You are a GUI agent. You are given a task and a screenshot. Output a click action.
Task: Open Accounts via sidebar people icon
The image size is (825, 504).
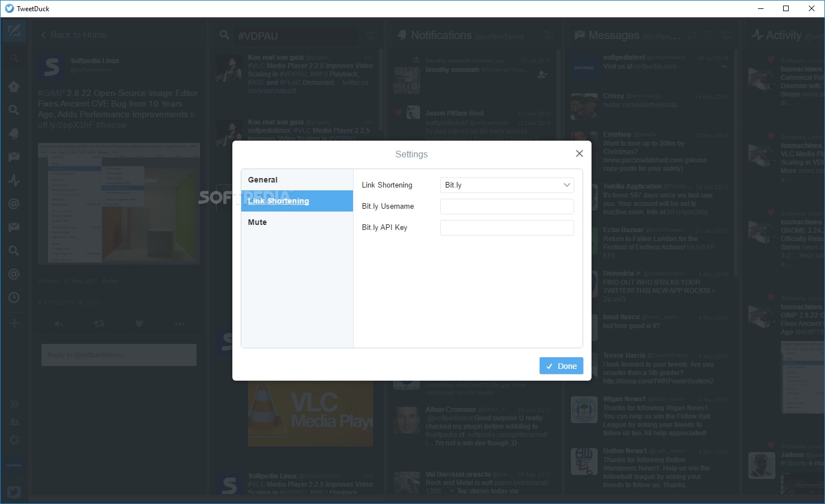coord(15,422)
